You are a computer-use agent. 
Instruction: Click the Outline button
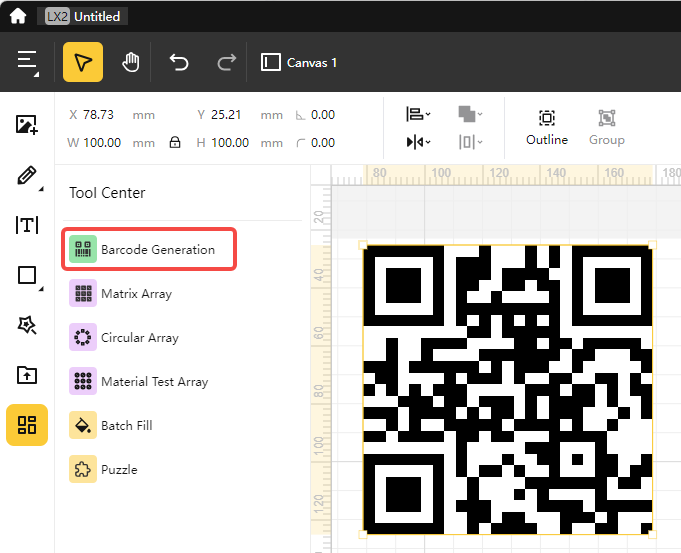click(x=547, y=127)
